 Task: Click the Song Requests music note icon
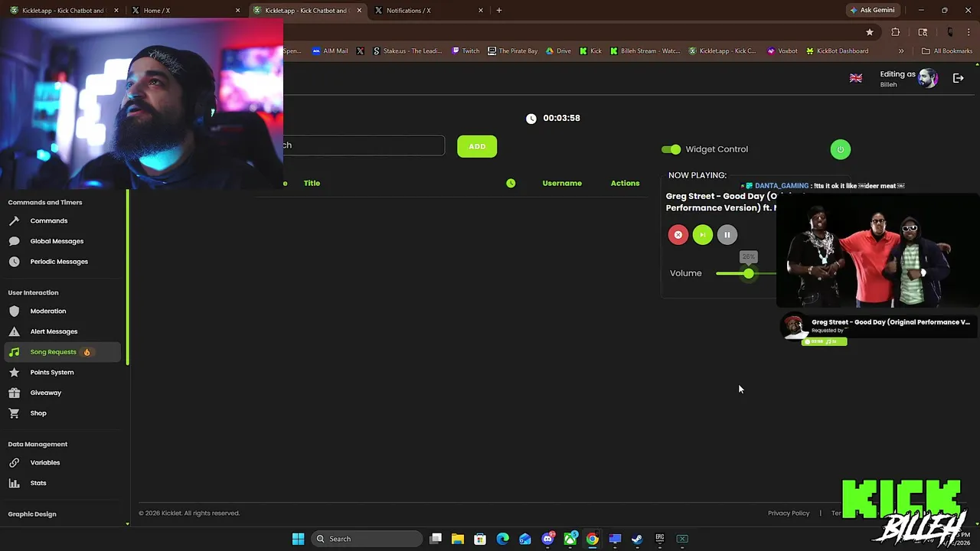14,352
